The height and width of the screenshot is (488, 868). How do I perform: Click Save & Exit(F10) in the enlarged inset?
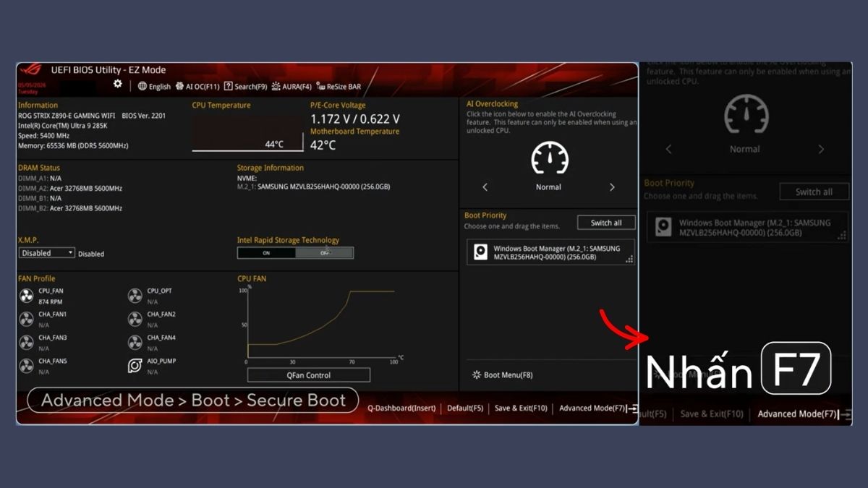pos(712,414)
